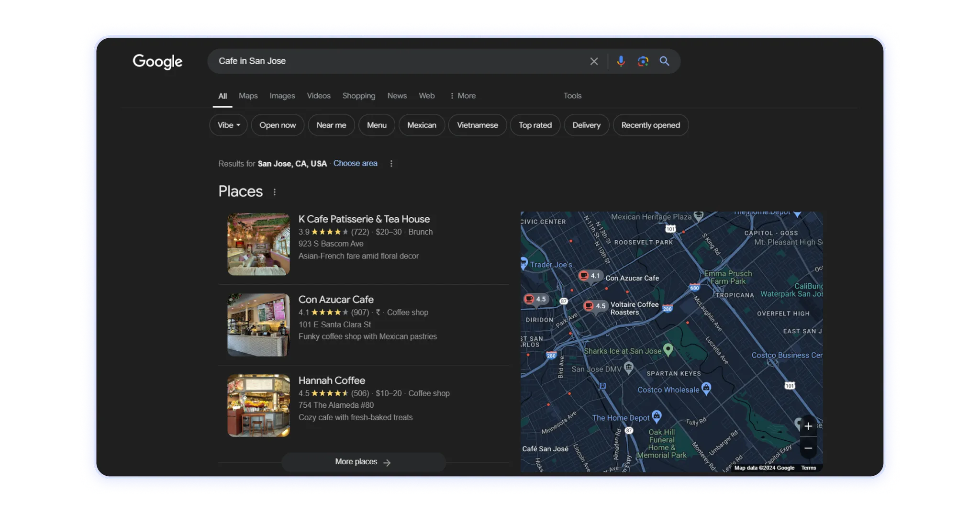Click the More places button

click(x=363, y=462)
